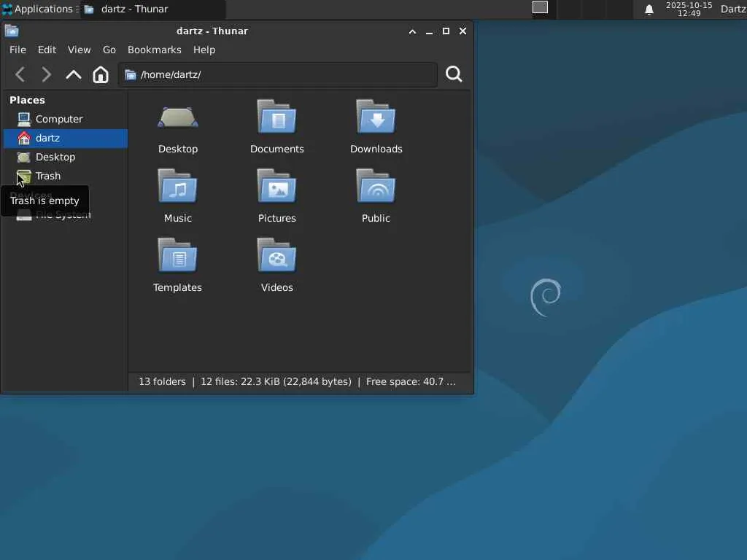Open Desktop in the Places sidebar
The image size is (747, 560).
tap(65, 157)
